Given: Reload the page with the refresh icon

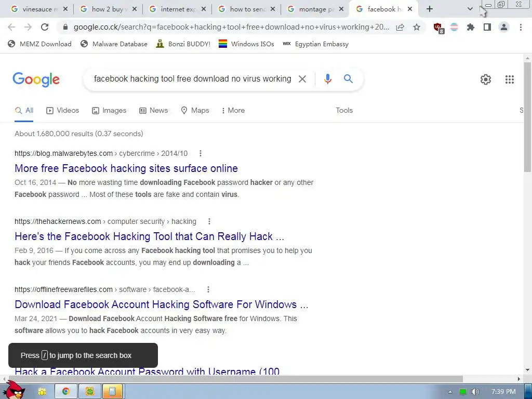Looking at the screenshot, I should tap(45, 27).
